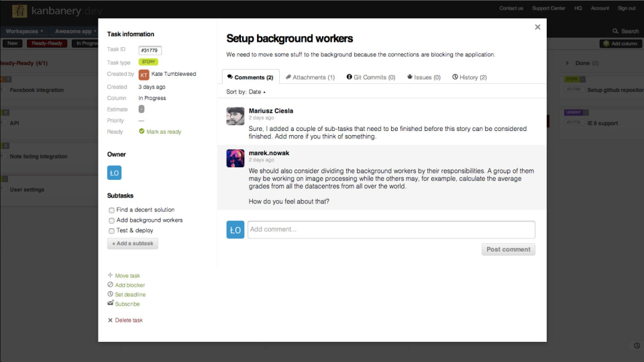The width and height of the screenshot is (644, 362).
Task: Click Kate Tumbleweed's KT avatar
Action: pyautogui.click(x=144, y=75)
